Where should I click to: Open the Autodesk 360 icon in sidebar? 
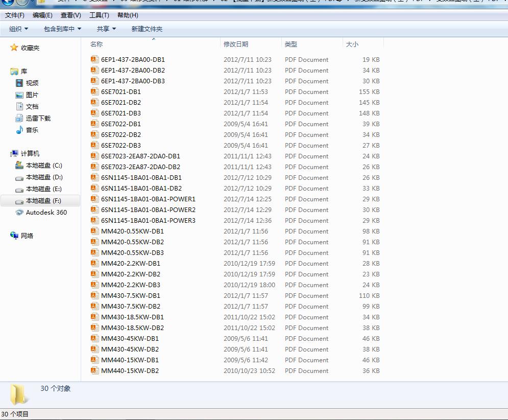(x=19, y=213)
